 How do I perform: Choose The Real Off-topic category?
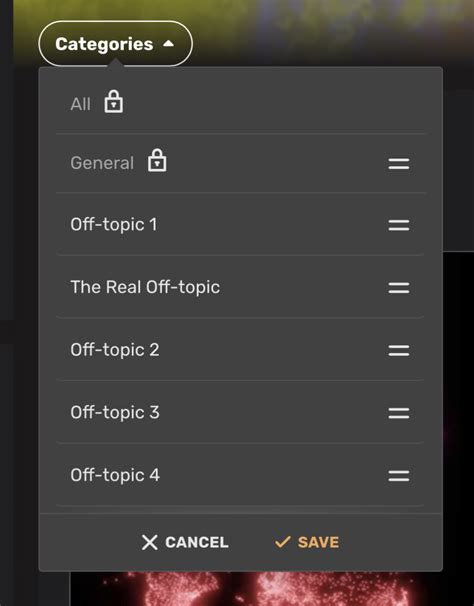click(145, 287)
